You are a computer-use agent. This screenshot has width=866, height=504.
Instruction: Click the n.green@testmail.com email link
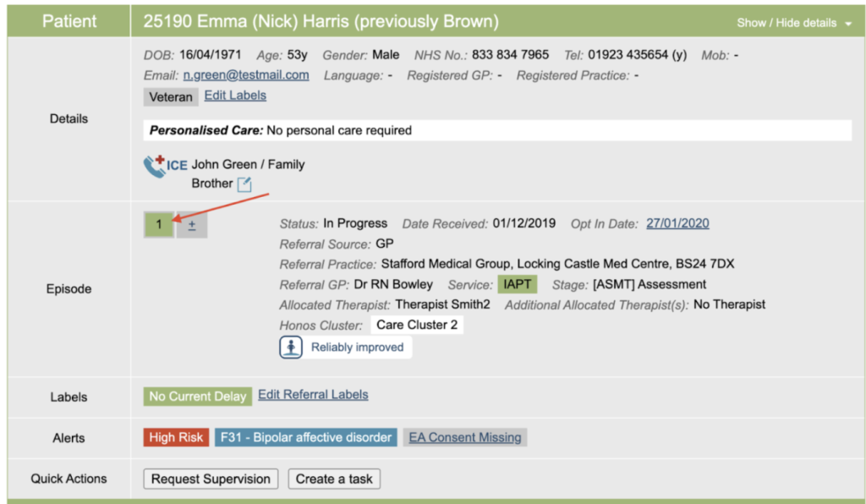click(x=246, y=75)
